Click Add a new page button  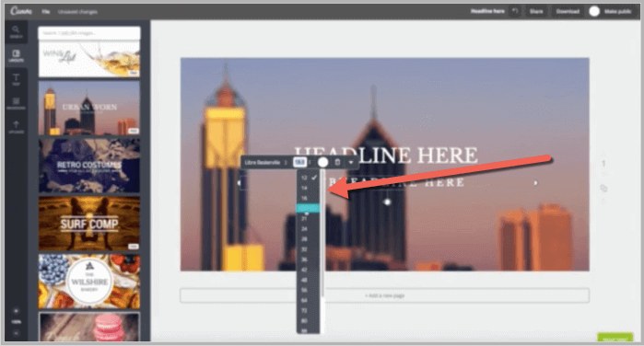tap(385, 295)
